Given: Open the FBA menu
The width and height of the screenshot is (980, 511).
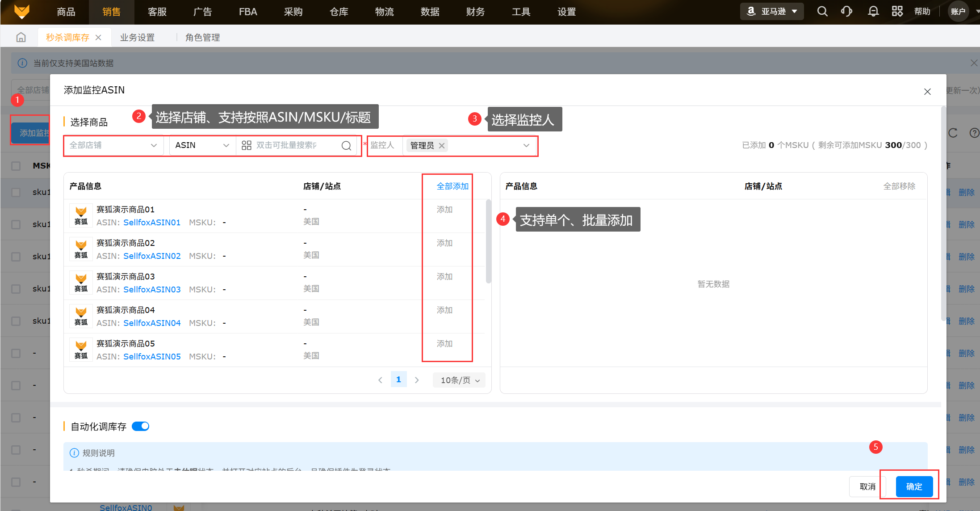Looking at the screenshot, I should 248,12.
